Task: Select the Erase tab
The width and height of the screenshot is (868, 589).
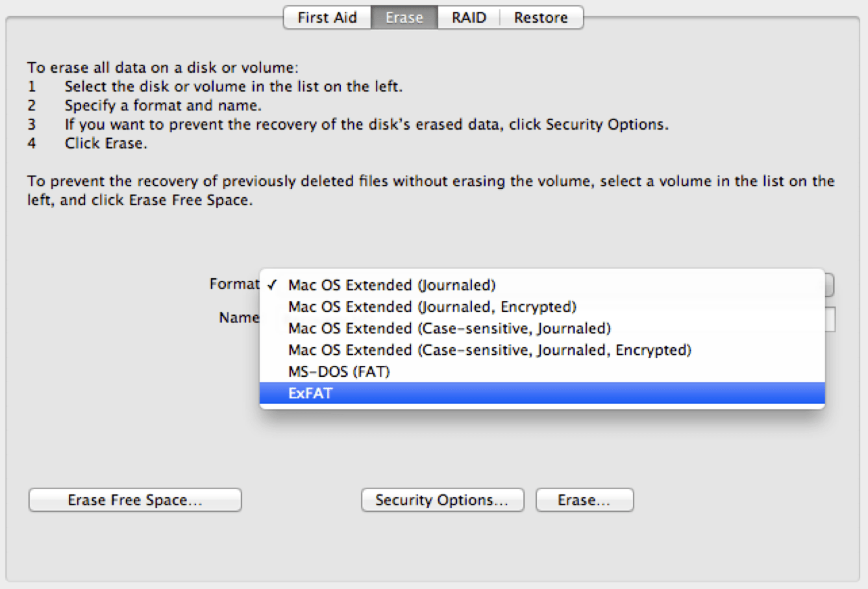Action: [404, 18]
